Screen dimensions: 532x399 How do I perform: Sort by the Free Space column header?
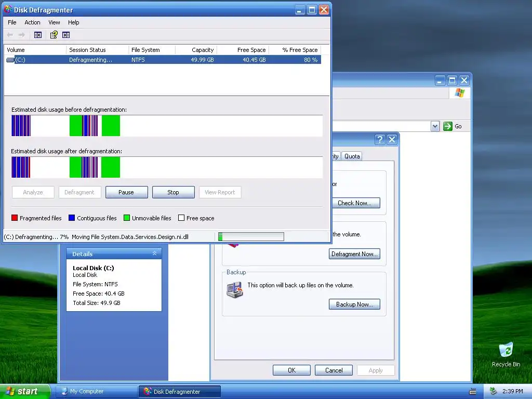pos(243,50)
